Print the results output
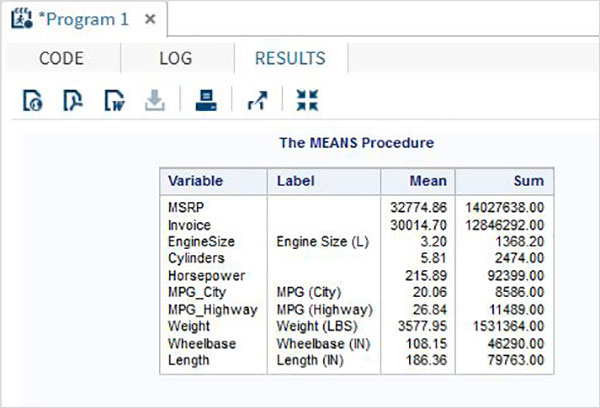 click(206, 99)
